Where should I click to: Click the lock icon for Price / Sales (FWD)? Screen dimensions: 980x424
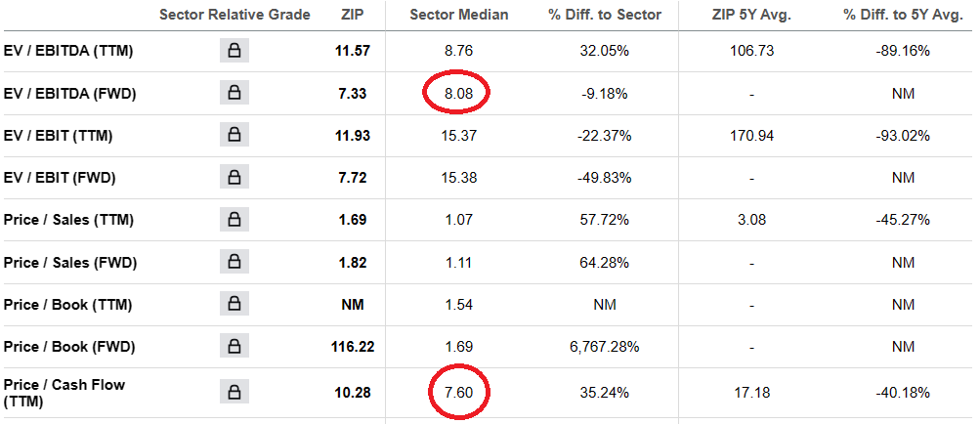pyautogui.click(x=234, y=262)
